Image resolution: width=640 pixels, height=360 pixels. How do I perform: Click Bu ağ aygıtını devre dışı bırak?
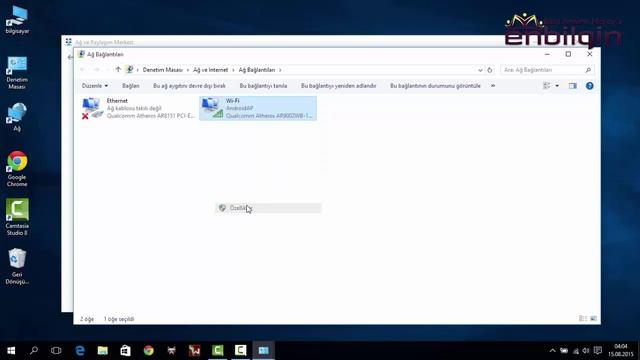tap(189, 86)
